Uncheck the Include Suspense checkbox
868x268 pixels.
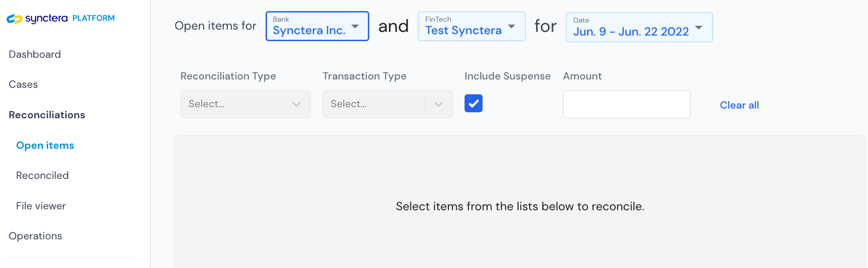coord(473,104)
